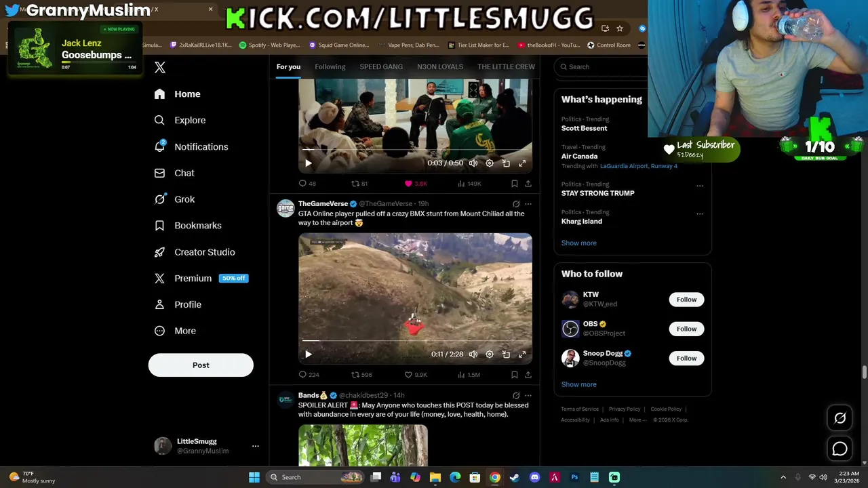Viewport: 868px width, 488px height.
Task: Share the BMX stunt post
Action: click(528, 375)
